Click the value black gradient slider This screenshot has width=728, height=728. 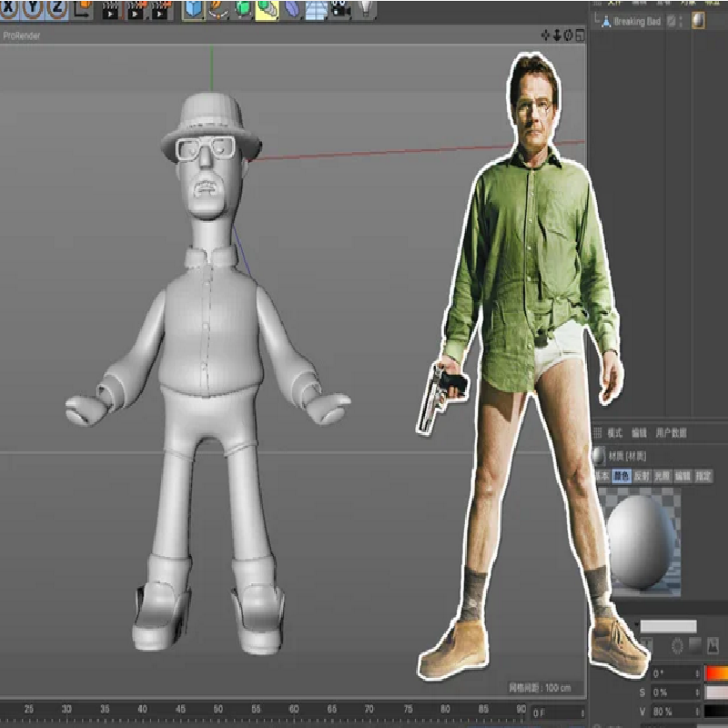point(716,712)
